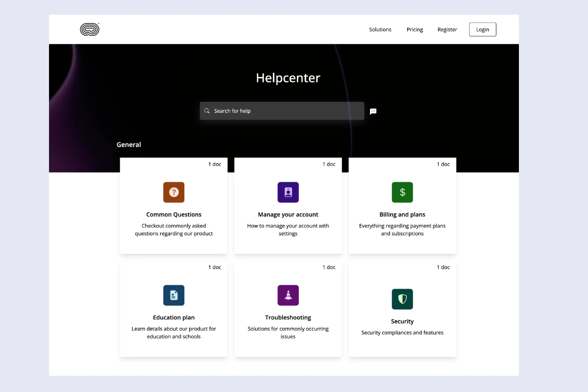Click "1 doc" on Troubleshooting card
The height and width of the screenshot is (392, 588).
click(x=329, y=267)
